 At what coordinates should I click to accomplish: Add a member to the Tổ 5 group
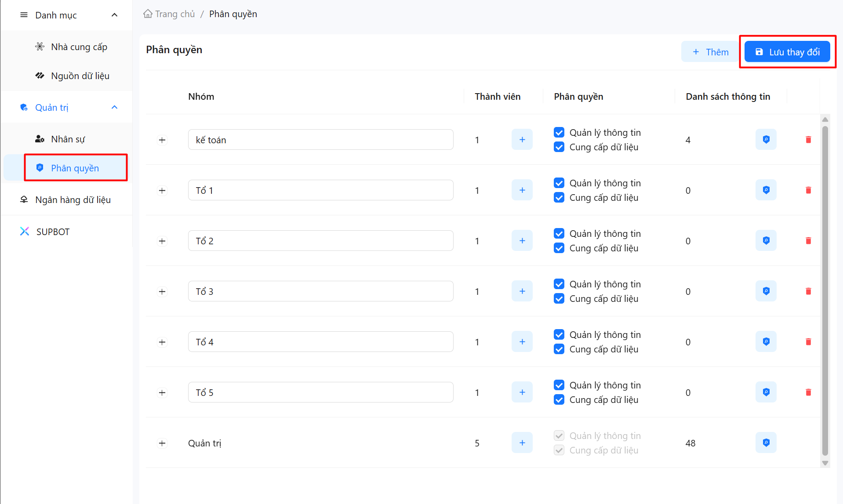click(522, 392)
